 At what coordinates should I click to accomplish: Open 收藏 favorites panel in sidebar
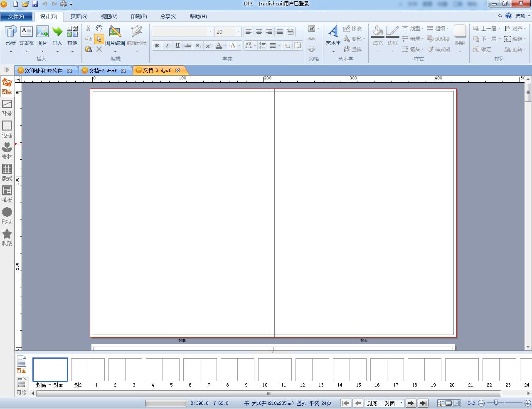click(7, 237)
